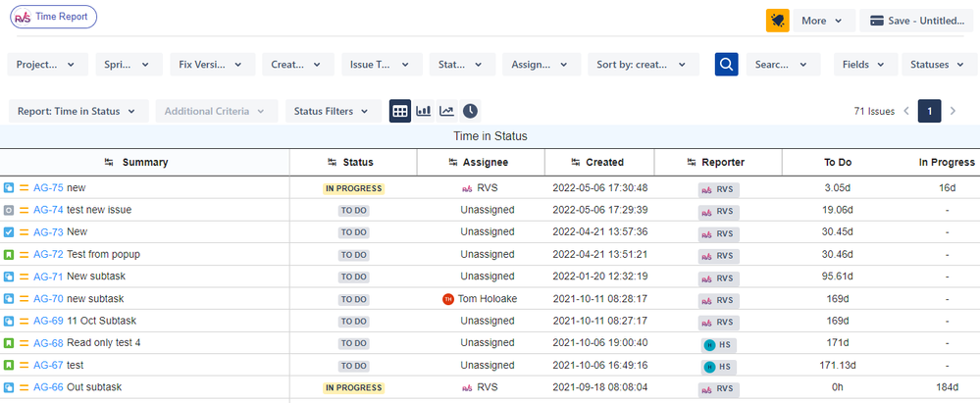Screen dimensions: 980x403
Task: Click the 95.61d To Do value
Action: 838,277
